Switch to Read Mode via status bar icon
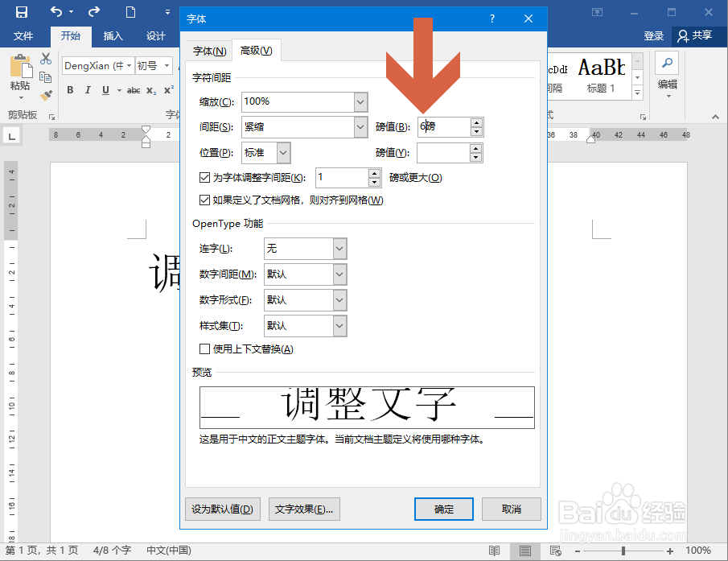Screen dimensions: 728x561 click(x=496, y=551)
